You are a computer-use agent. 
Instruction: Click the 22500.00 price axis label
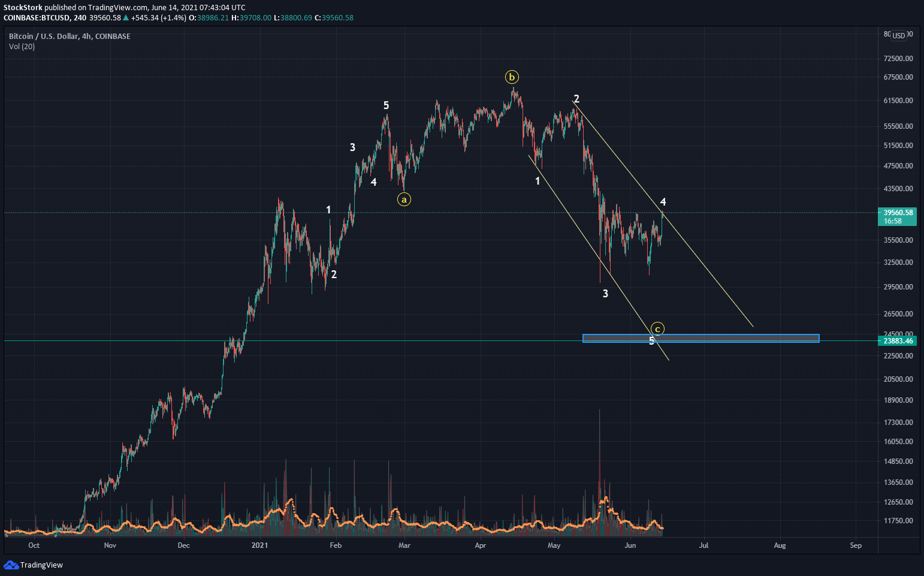click(x=898, y=356)
